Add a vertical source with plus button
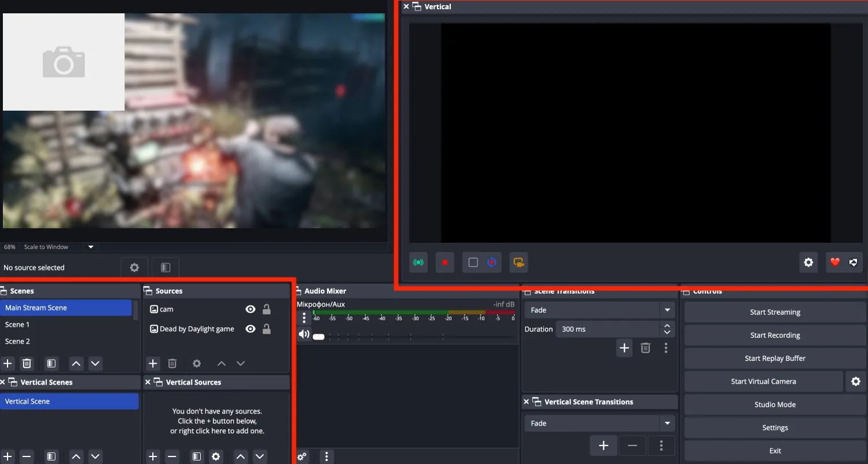The image size is (868, 464). (153, 456)
